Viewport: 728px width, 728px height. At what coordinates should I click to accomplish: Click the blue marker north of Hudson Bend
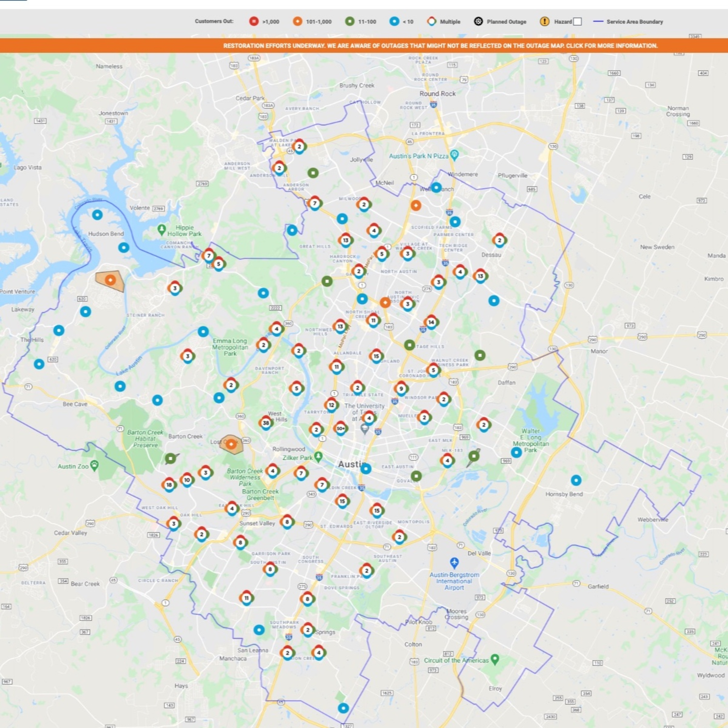coord(97,215)
